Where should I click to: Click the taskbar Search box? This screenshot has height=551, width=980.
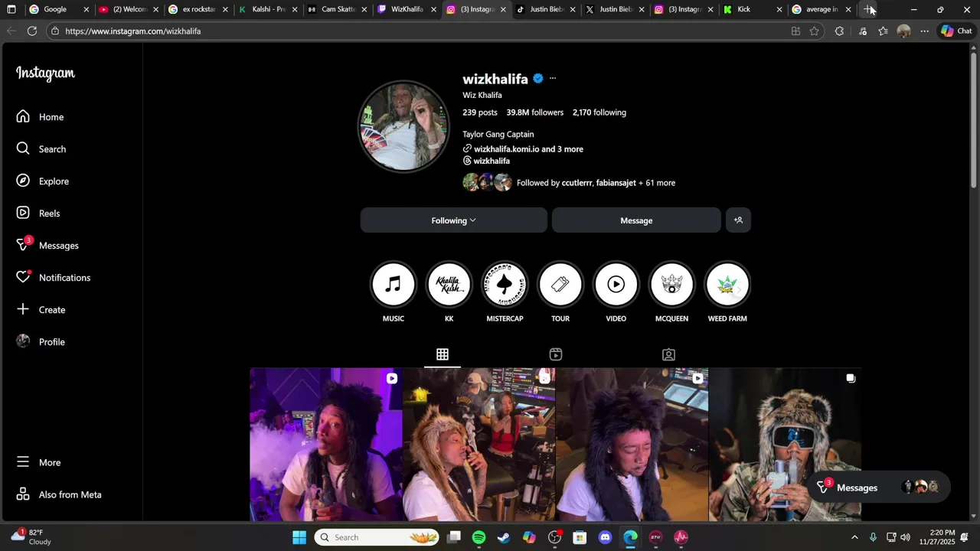point(377,537)
